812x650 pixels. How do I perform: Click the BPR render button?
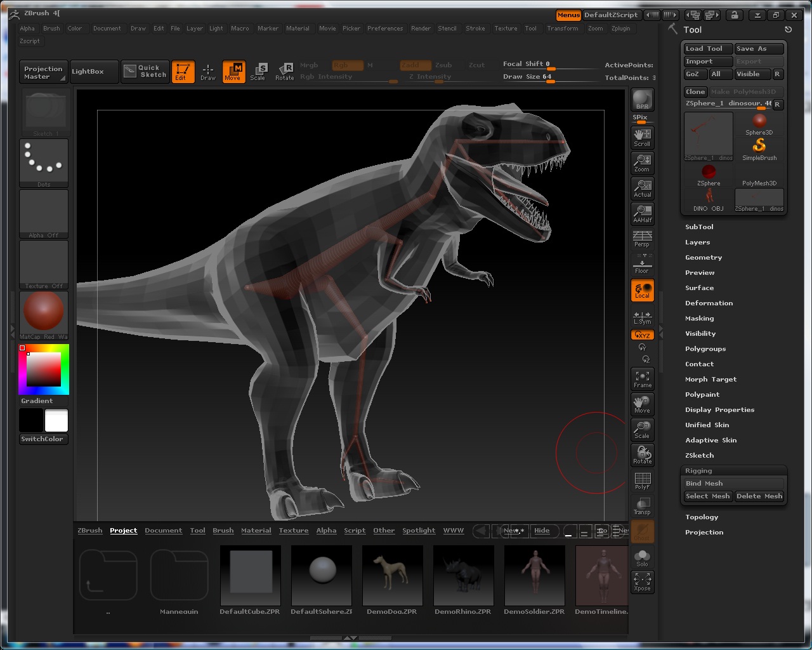tap(642, 100)
